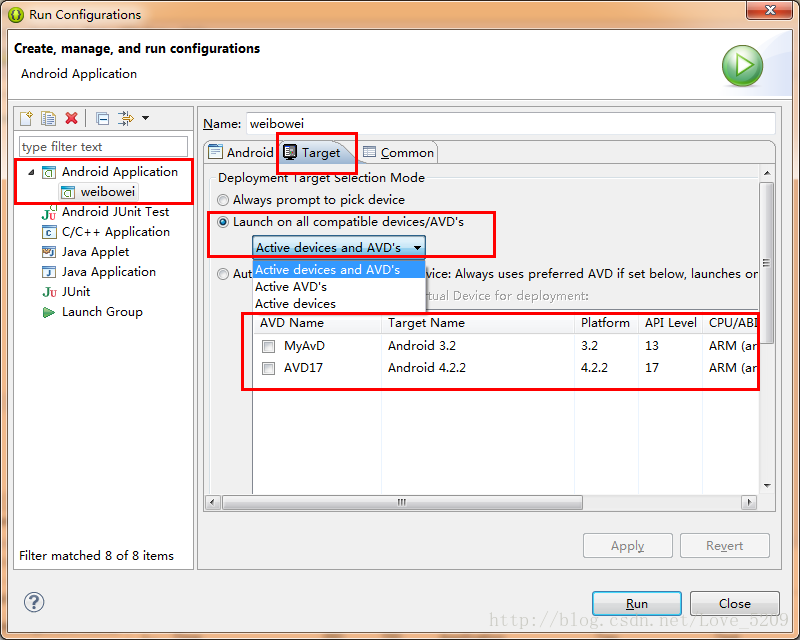Check the AVD17 checkbox
Image resolution: width=800 pixels, height=640 pixels.
click(x=268, y=368)
